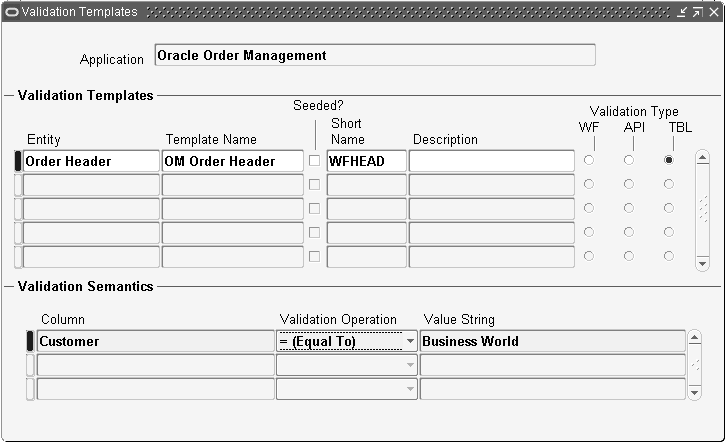Click the empty Column field in second semantics row
The width and height of the screenshot is (725, 442).
(x=156, y=365)
